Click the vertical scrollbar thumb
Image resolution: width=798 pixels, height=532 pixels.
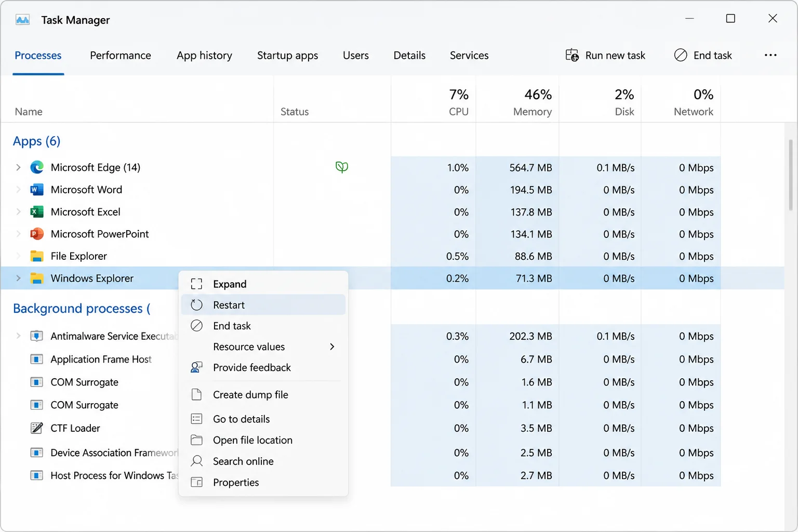tap(791, 175)
